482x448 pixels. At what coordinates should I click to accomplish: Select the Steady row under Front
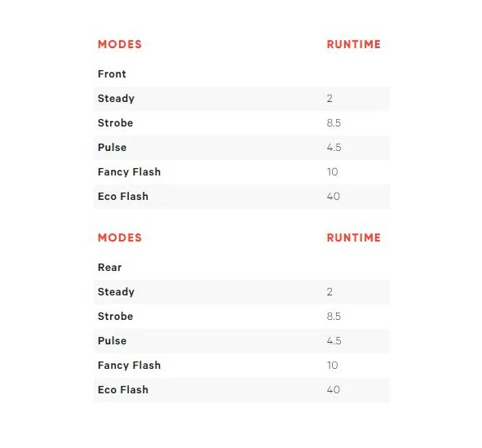coord(241,99)
